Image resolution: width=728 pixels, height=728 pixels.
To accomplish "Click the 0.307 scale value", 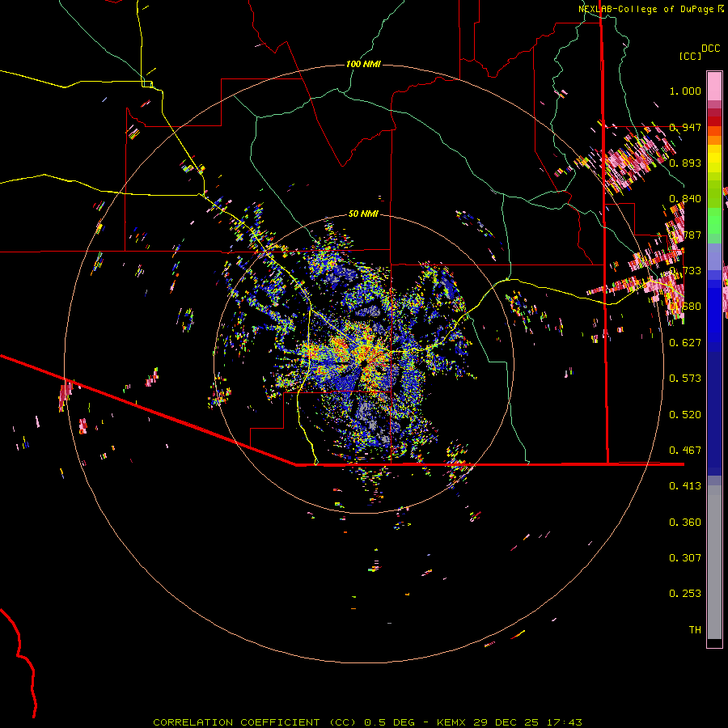I will (685, 558).
